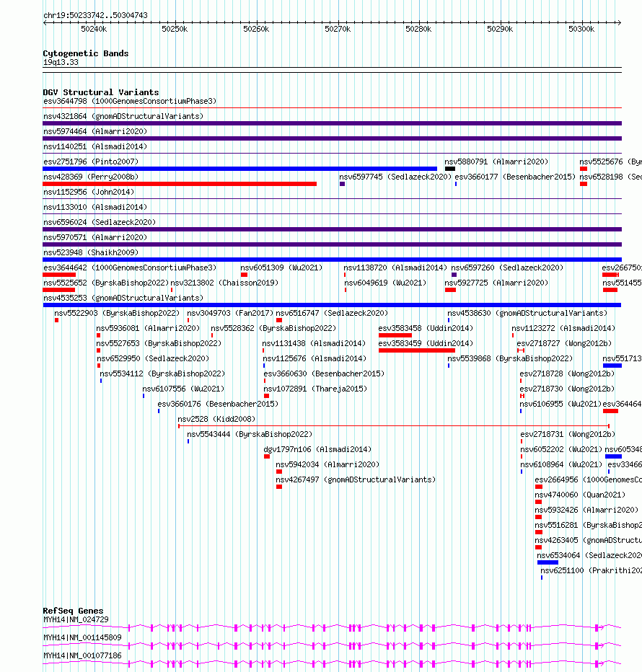642x672 pixels.
Task: Click nsv1131438 (Alsmadi2014) label
Action: tap(314, 343)
